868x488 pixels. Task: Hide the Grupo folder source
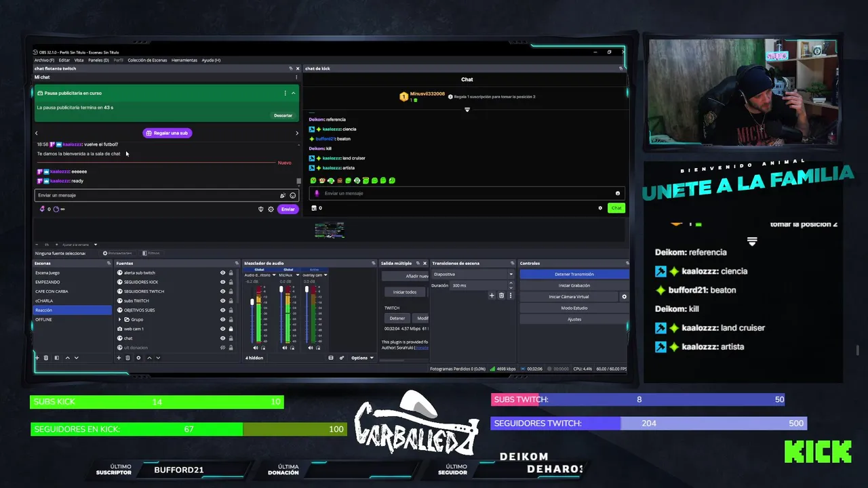click(222, 319)
